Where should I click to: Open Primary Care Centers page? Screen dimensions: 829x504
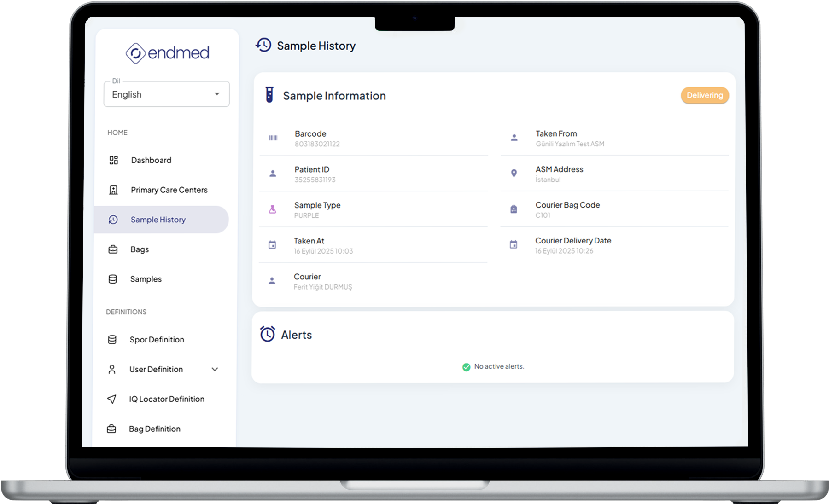[169, 190]
